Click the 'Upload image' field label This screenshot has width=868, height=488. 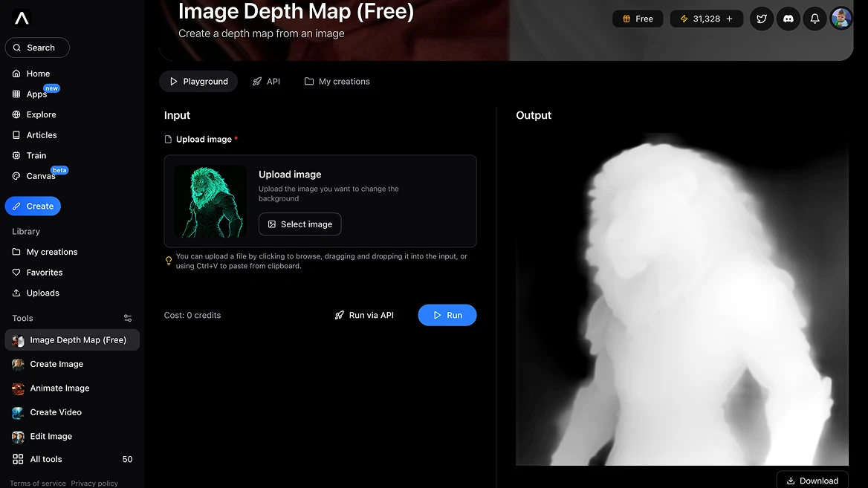[x=204, y=140]
